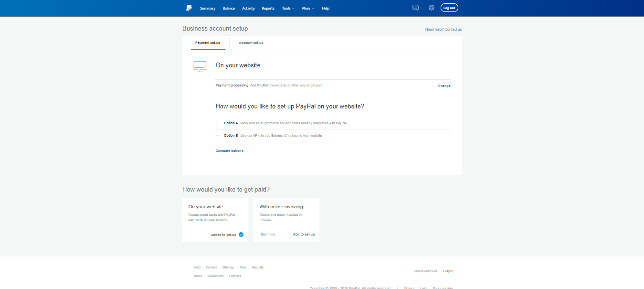Open the Tools dropdown menu
This screenshot has height=289, width=644.
click(288, 8)
